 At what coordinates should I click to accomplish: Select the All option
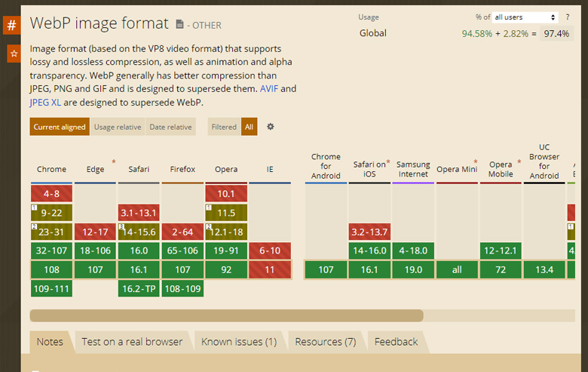pos(249,127)
